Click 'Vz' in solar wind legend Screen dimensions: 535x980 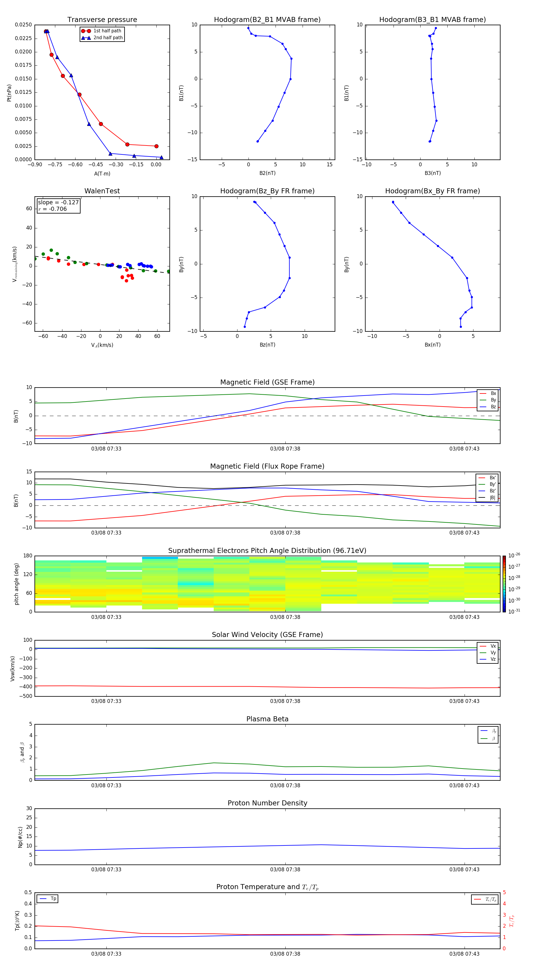click(x=493, y=659)
